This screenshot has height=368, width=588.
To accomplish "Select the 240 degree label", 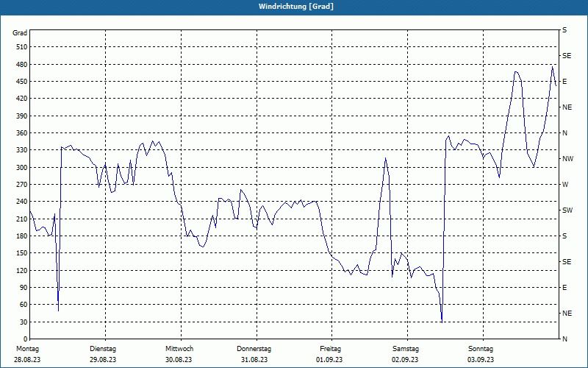I will (22, 201).
